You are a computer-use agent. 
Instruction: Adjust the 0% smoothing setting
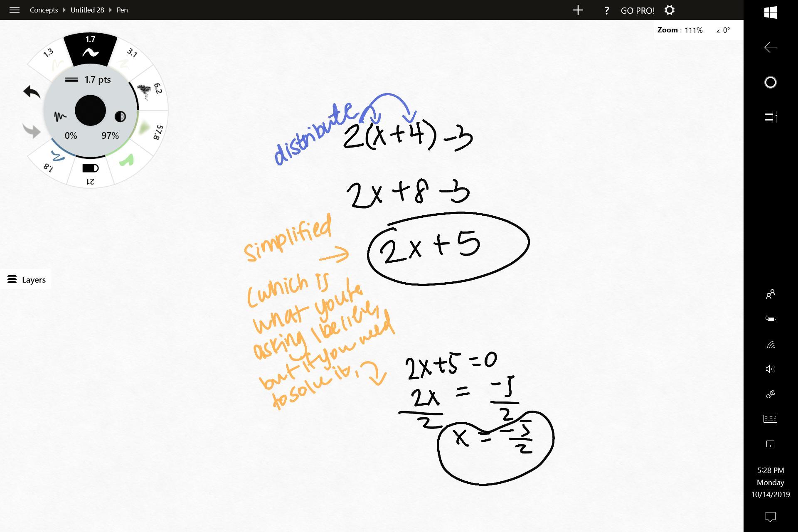[70, 135]
